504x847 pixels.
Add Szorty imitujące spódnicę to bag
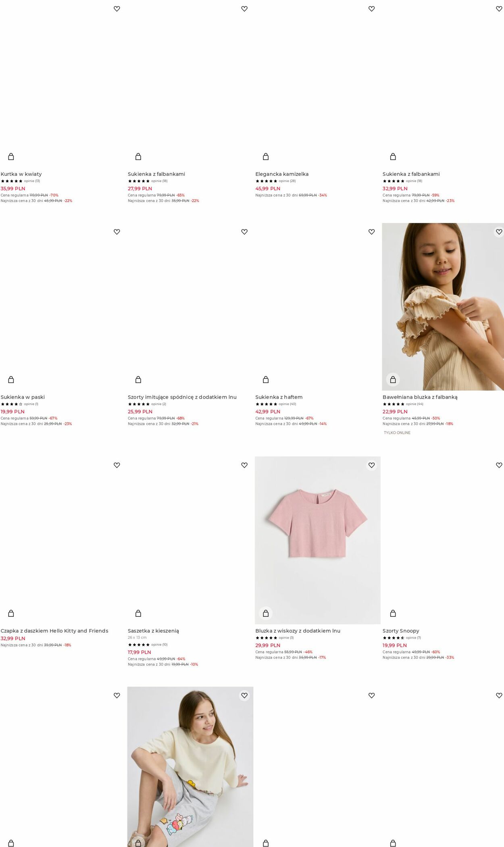coord(138,379)
